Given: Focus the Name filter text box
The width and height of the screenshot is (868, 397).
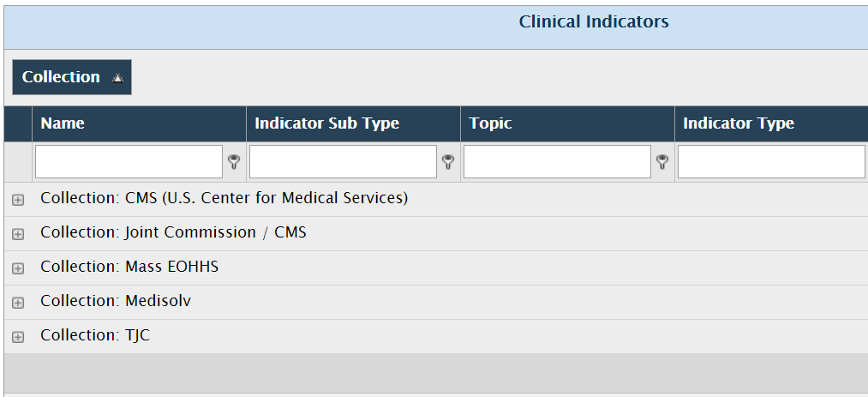Looking at the screenshot, I should [129, 162].
